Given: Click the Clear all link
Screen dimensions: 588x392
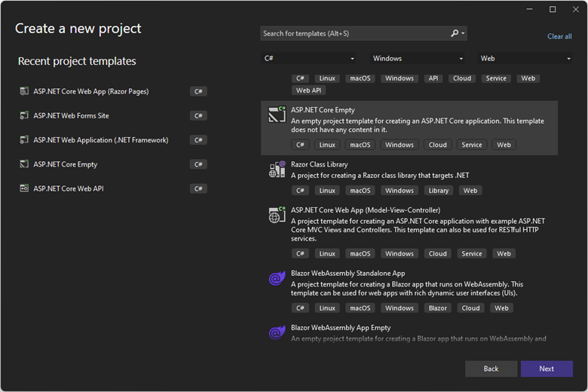Looking at the screenshot, I should point(559,36).
